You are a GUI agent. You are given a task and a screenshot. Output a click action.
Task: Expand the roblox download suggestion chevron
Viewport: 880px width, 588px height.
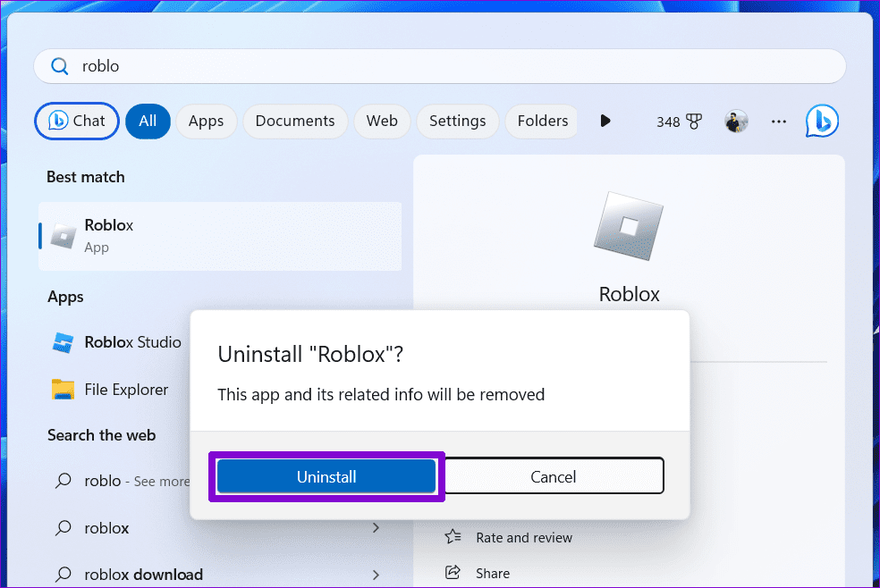click(x=376, y=574)
